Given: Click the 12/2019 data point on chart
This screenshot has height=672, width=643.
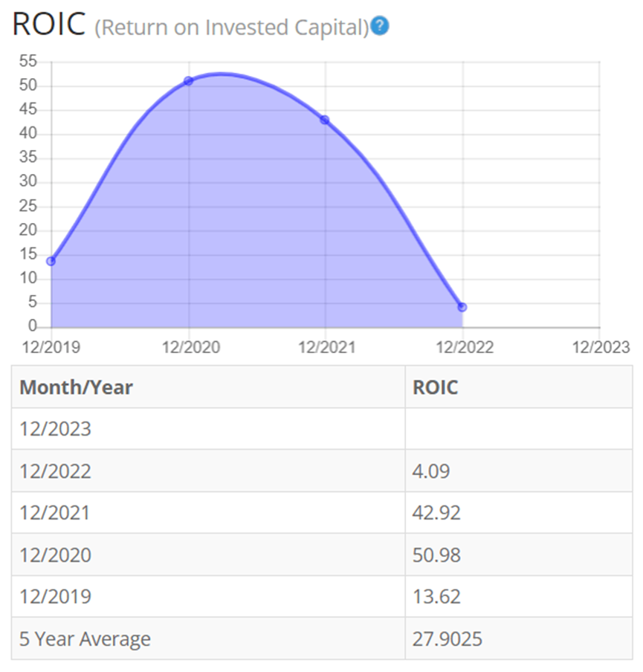Looking at the screenshot, I should click(x=51, y=261).
